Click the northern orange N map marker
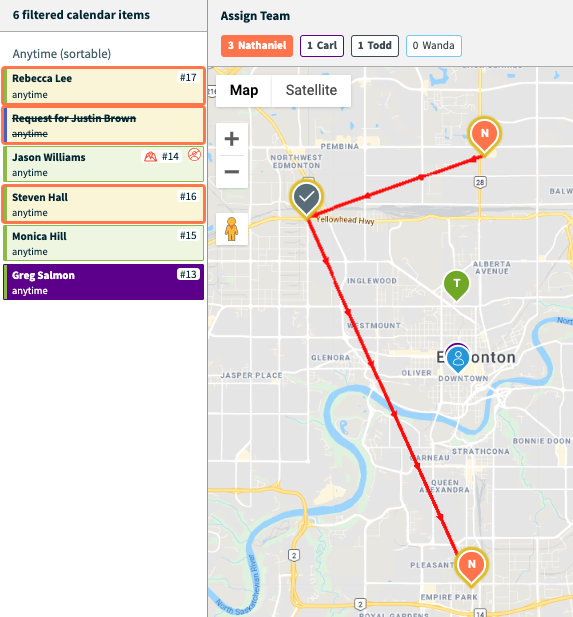The image size is (573, 617). pos(484,136)
